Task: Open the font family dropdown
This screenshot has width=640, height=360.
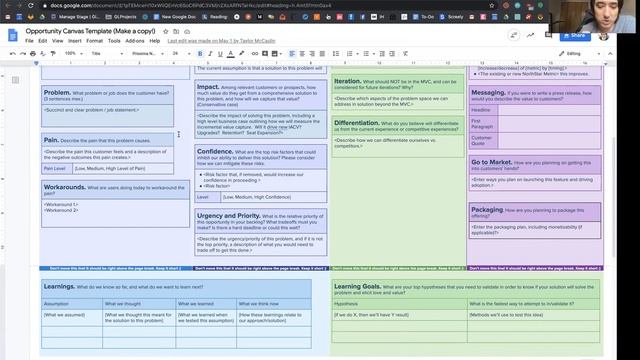Action: coord(147,53)
